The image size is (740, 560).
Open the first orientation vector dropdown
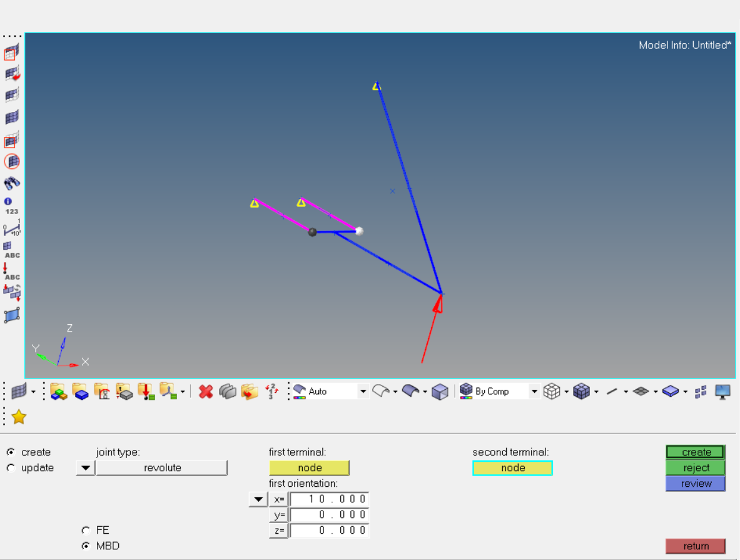tap(257, 499)
